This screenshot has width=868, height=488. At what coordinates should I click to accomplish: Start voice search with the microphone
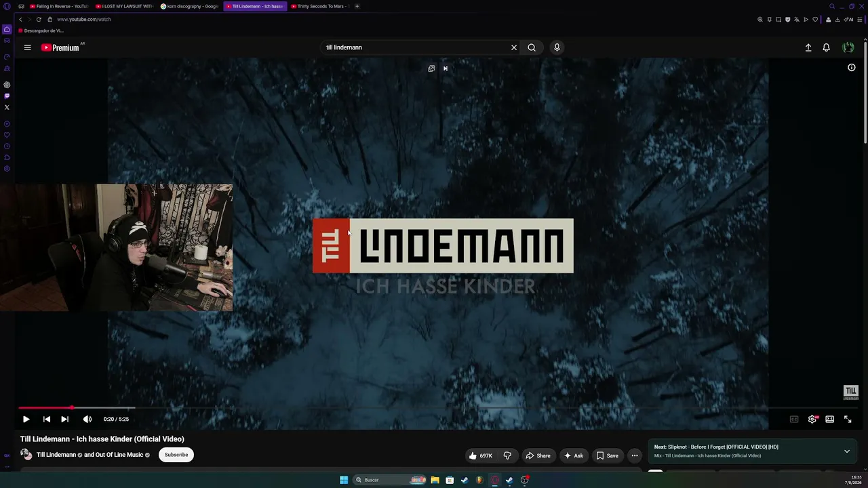[x=557, y=47]
